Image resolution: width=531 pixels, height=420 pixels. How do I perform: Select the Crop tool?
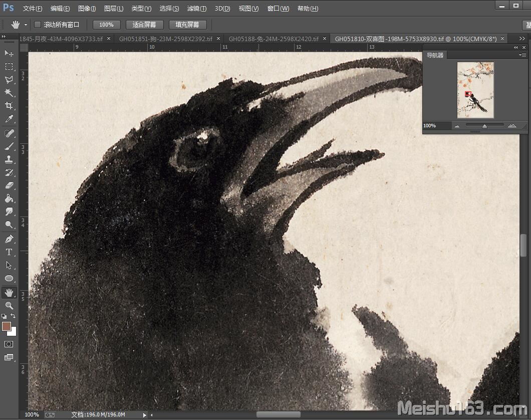[9, 106]
